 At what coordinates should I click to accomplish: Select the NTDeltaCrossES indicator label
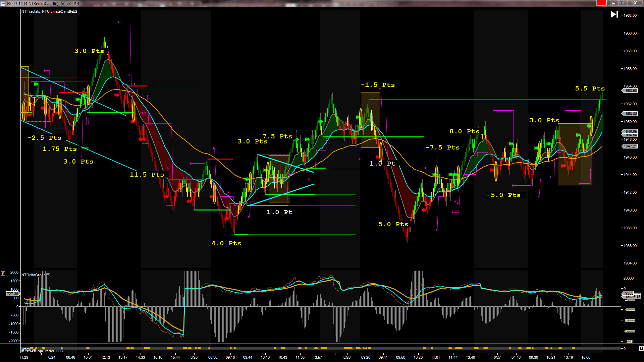click(x=36, y=275)
